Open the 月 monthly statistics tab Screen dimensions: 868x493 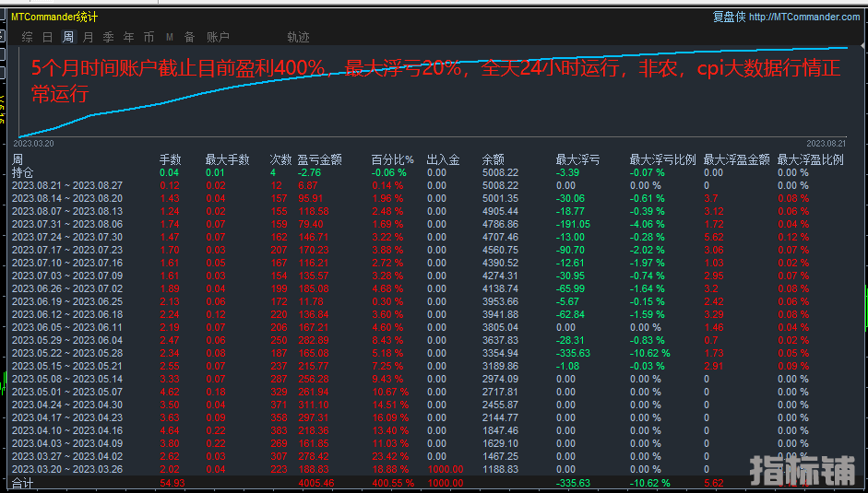88,37
